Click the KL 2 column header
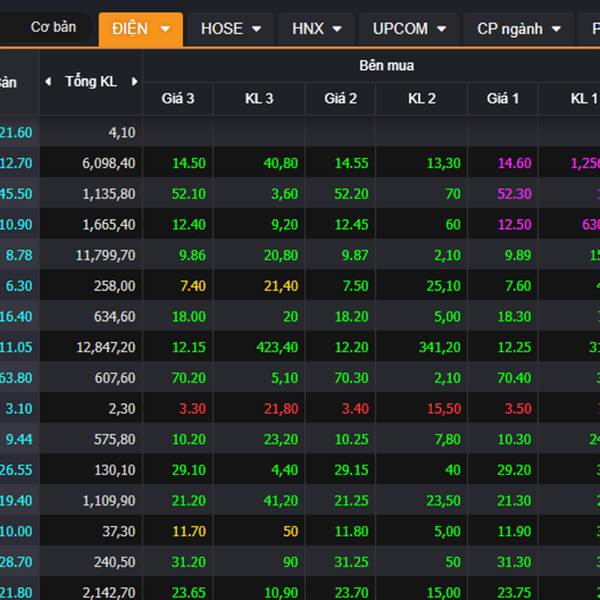The image size is (600, 600). 422,99
